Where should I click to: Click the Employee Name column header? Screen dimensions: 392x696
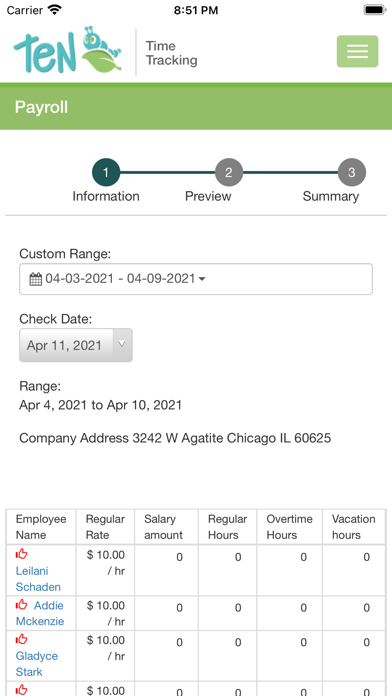coord(41,527)
